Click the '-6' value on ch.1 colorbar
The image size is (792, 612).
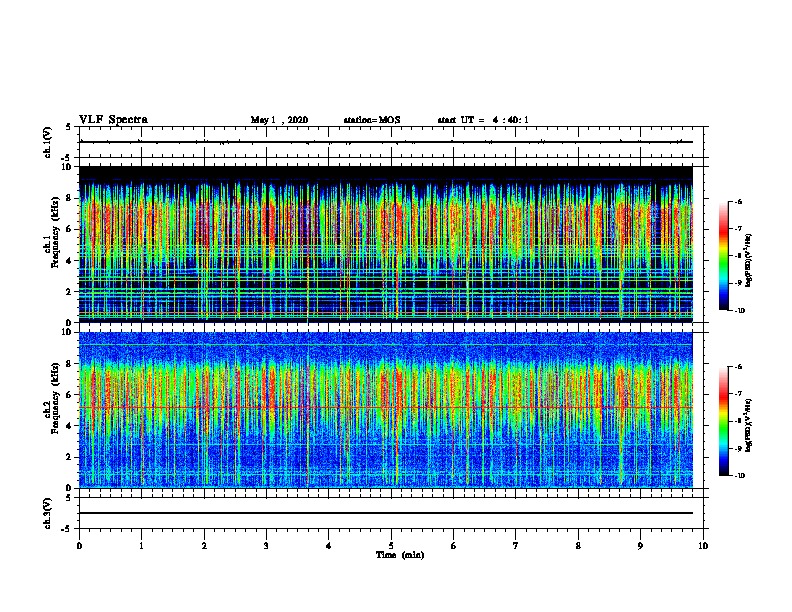click(738, 201)
